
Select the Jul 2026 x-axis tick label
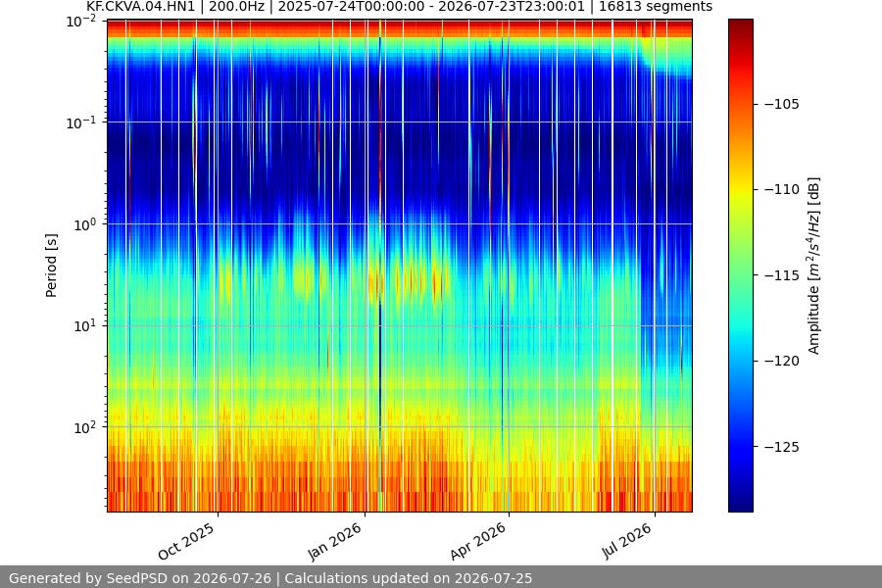[626, 541]
